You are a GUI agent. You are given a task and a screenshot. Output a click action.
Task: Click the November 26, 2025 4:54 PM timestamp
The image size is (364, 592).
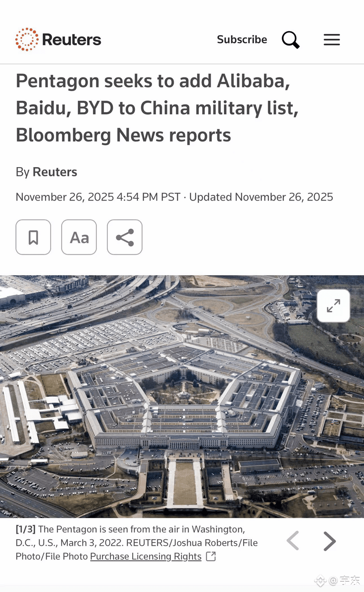(x=98, y=197)
